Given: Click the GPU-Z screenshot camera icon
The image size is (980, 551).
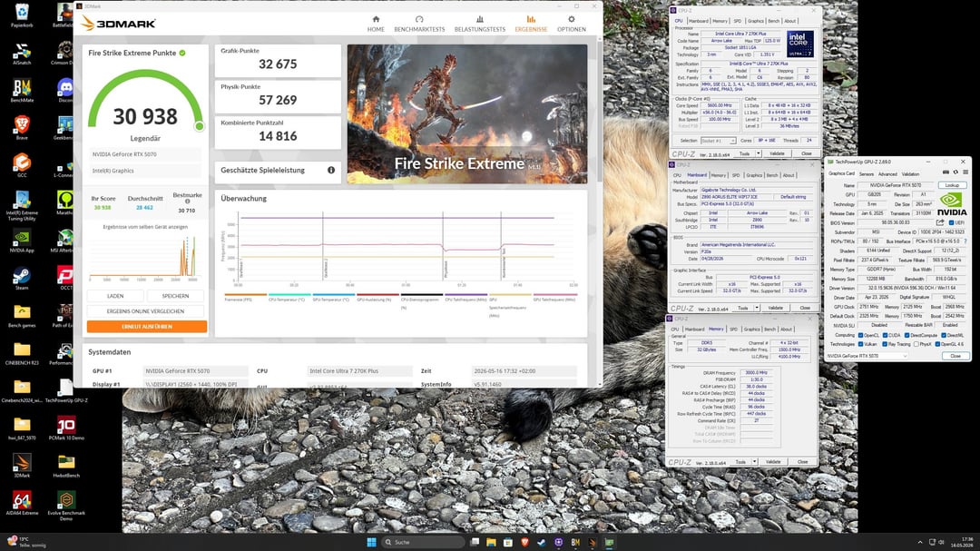Looking at the screenshot, I should pyautogui.click(x=946, y=172).
